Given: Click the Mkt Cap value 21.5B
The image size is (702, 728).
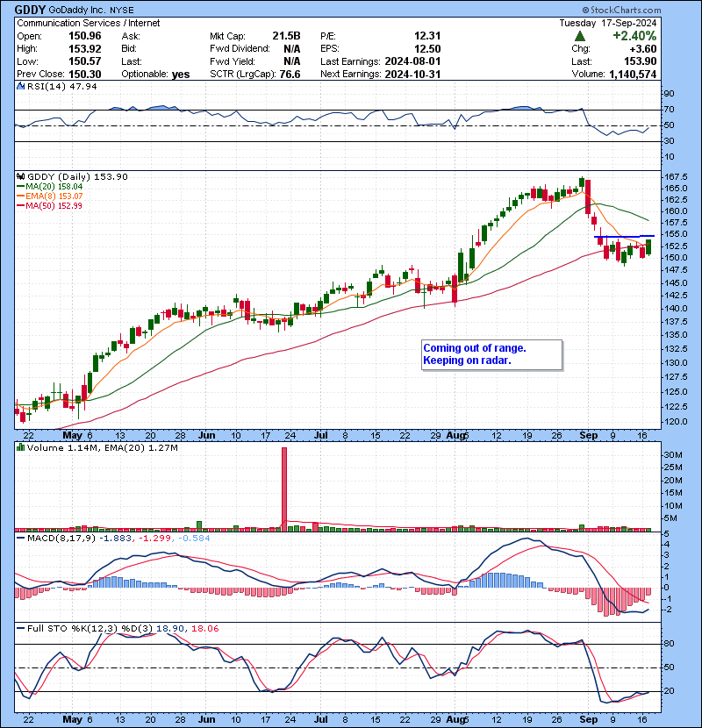Looking at the screenshot, I should click(x=286, y=36).
